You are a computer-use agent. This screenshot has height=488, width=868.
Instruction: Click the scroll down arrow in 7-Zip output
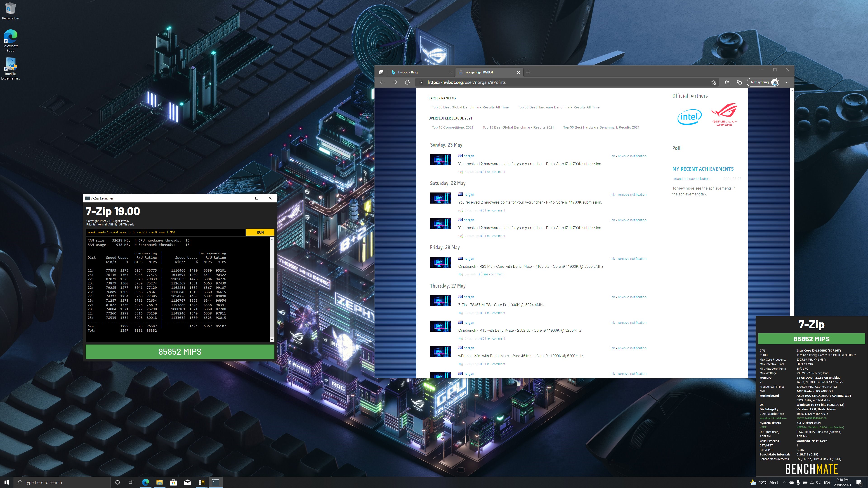coord(272,340)
